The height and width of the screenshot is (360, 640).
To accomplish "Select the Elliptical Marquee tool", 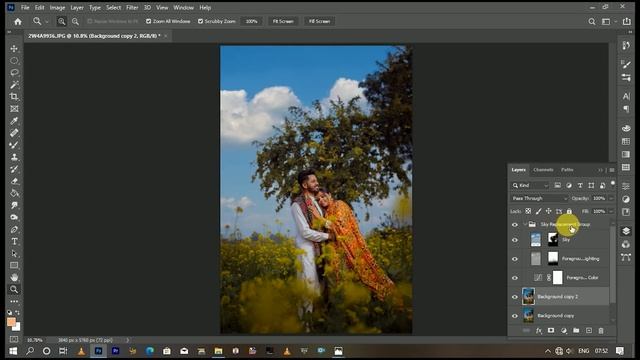I will [x=14, y=61].
